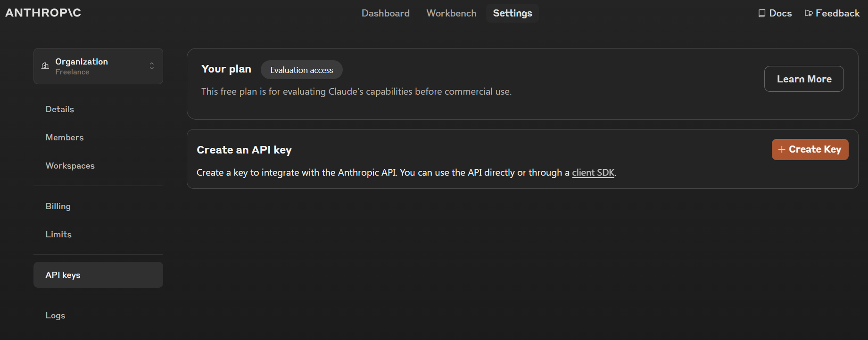Go to the Members settings page

pyautogui.click(x=65, y=138)
